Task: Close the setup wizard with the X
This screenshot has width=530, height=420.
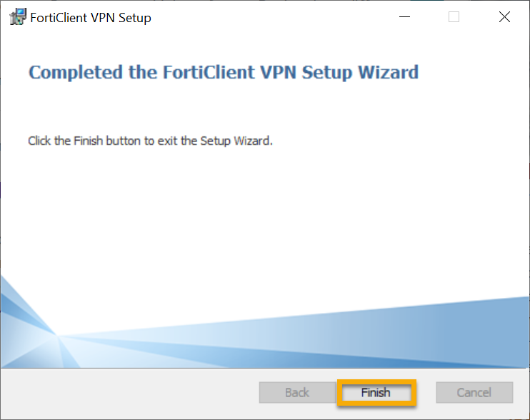Action: [504, 18]
